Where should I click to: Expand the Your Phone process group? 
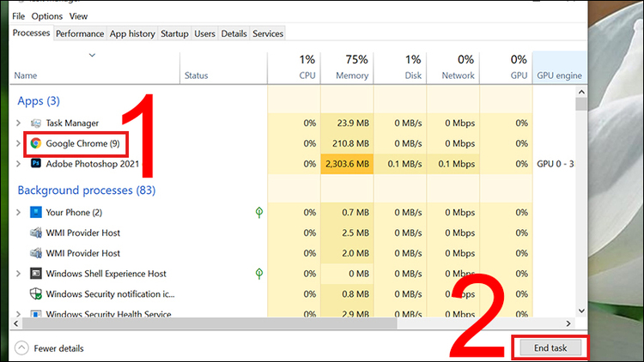coord(19,212)
